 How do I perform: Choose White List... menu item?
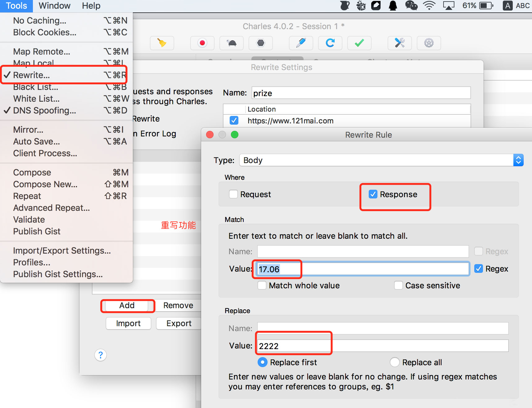pyautogui.click(x=66, y=99)
